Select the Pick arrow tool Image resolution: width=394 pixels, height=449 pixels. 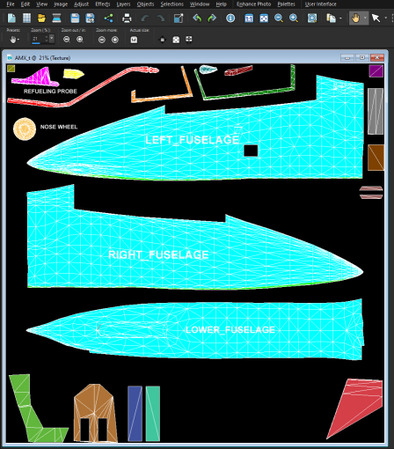(x=376, y=18)
